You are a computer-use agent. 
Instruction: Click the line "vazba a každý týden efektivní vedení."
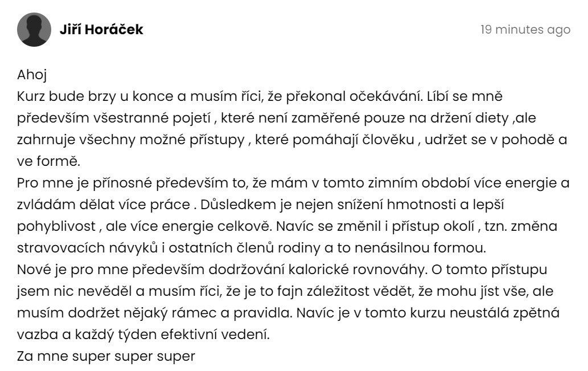pos(143,335)
